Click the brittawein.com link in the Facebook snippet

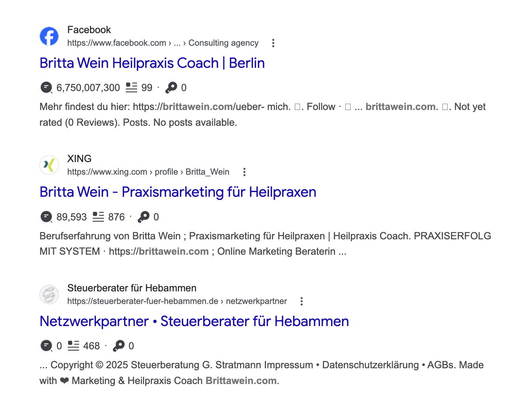pyautogui.click(x=197, y=106)
